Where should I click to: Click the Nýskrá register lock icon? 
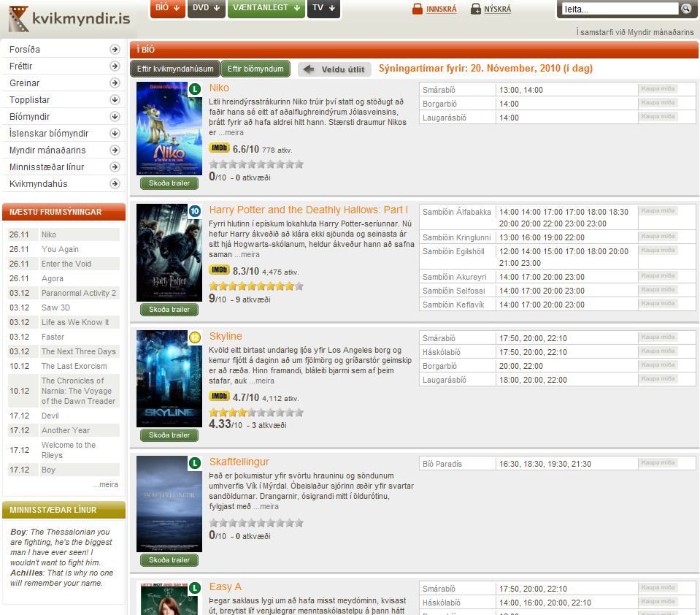tap(476, 9)
